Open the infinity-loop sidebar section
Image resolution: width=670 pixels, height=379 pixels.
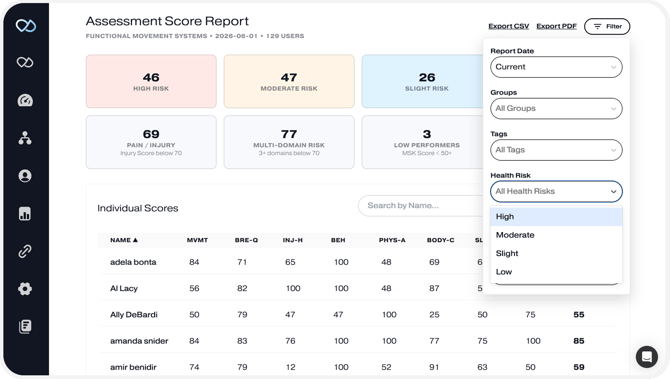point(25,62)
